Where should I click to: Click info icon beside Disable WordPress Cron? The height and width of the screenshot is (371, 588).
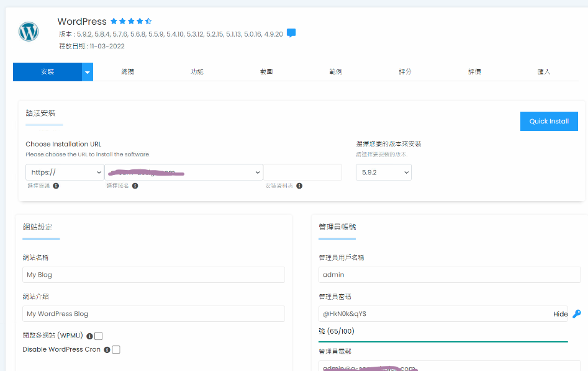point(107,350)
